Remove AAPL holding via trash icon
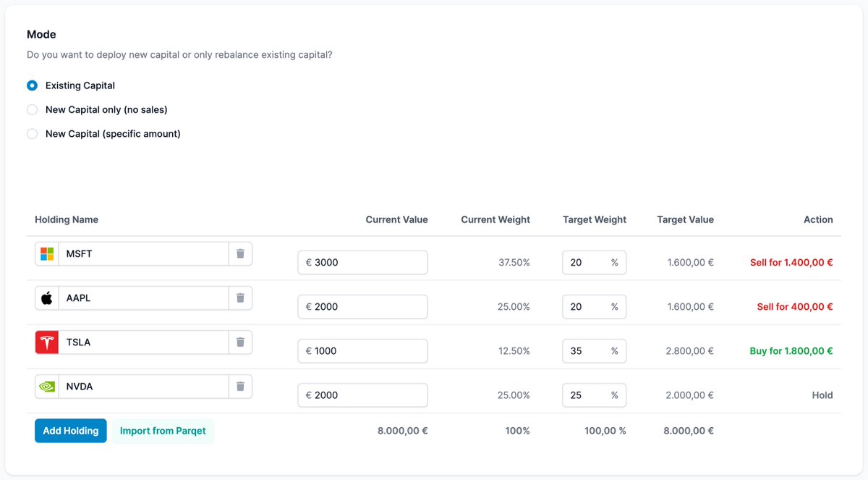 tap(240, 298)
